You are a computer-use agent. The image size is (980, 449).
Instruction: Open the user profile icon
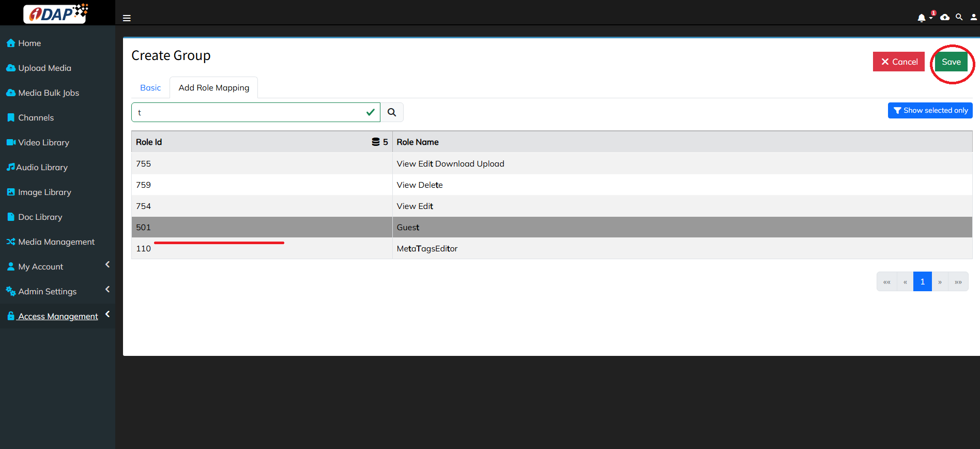click(973, 18)
